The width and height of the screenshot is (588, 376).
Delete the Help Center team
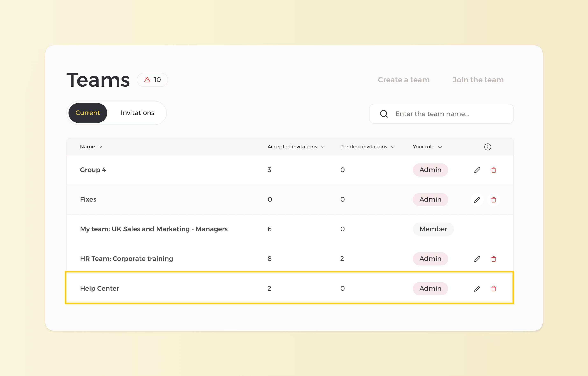(x=494, y=289)
